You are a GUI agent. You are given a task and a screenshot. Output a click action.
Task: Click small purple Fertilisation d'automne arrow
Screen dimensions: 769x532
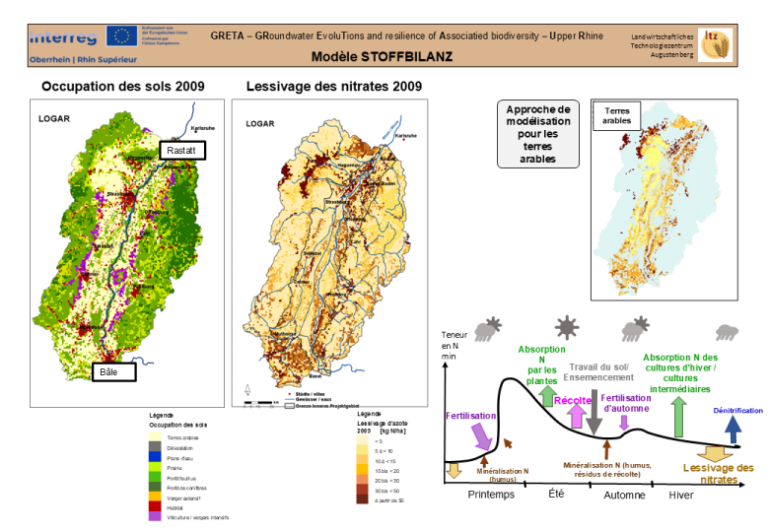coord(624,423)
